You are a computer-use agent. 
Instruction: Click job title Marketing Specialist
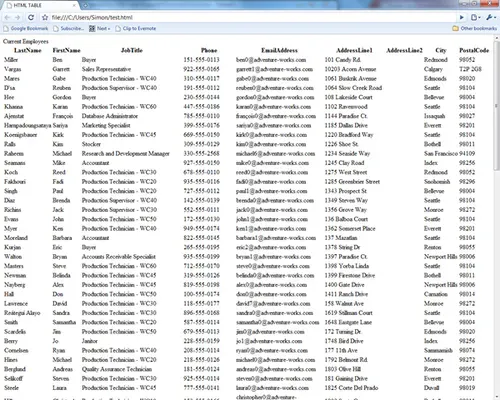pyautogui.click(x=106, y=125)
